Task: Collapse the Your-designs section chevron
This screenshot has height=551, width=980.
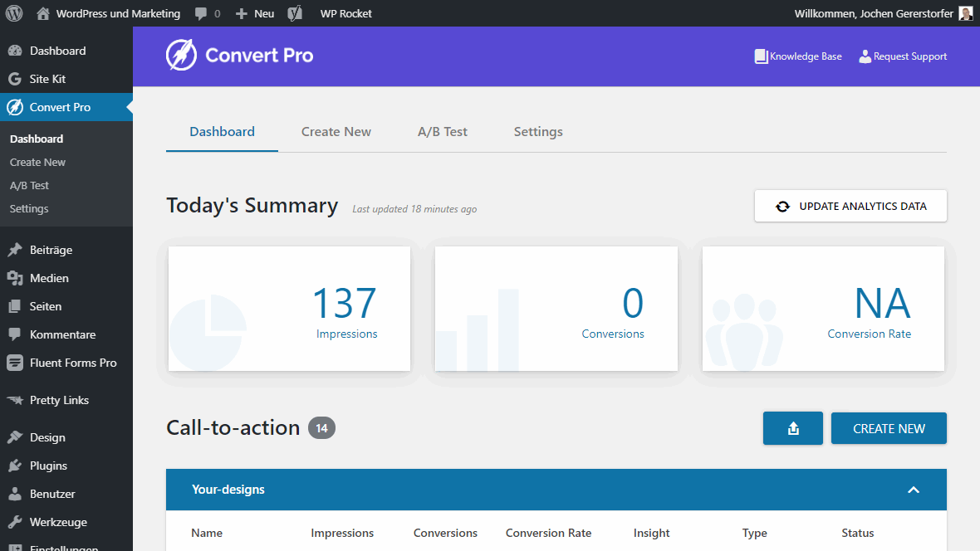Action: (914, 490)
